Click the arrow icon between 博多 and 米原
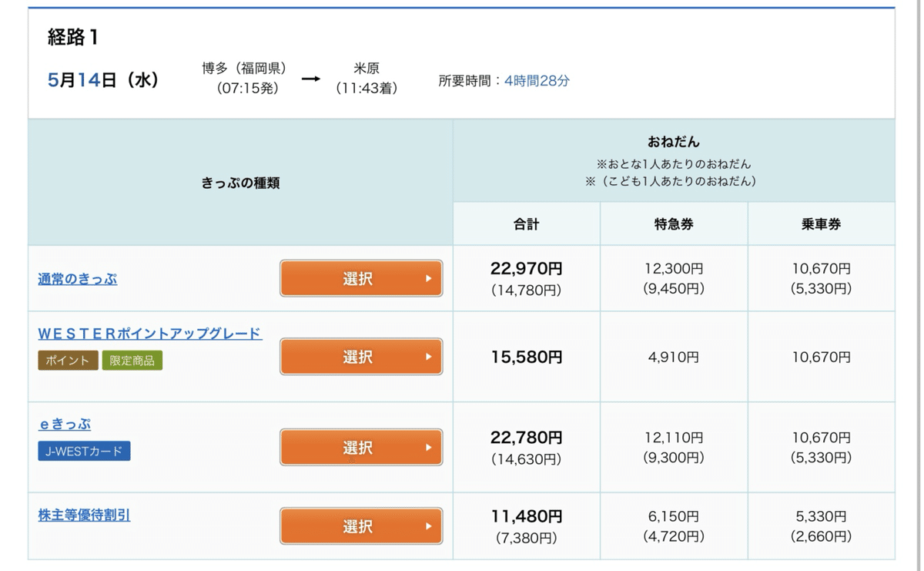 pyautogui.click(x=313, y=77)
